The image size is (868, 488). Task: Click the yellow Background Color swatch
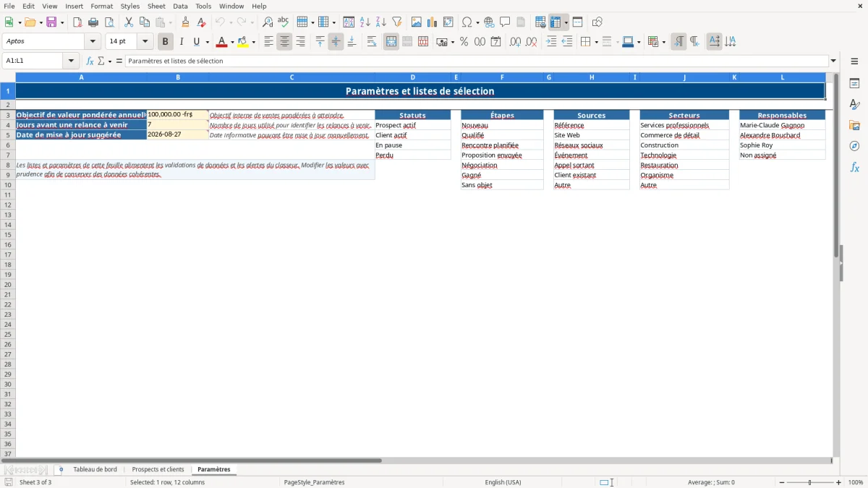[243, 42]
